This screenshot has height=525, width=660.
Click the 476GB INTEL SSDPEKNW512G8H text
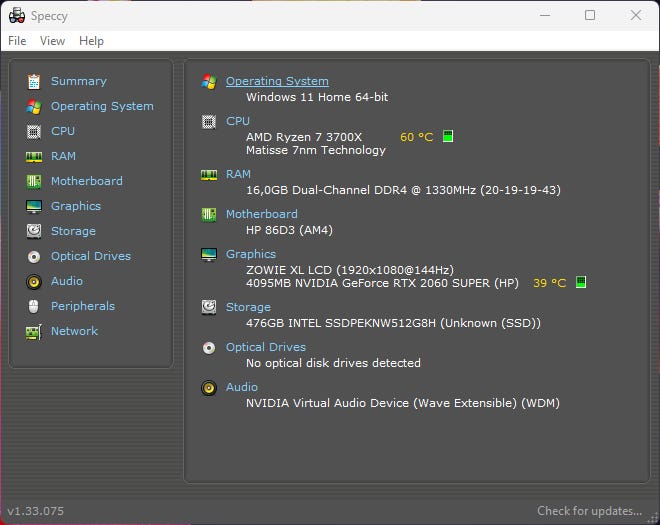[x=393, y=323]
